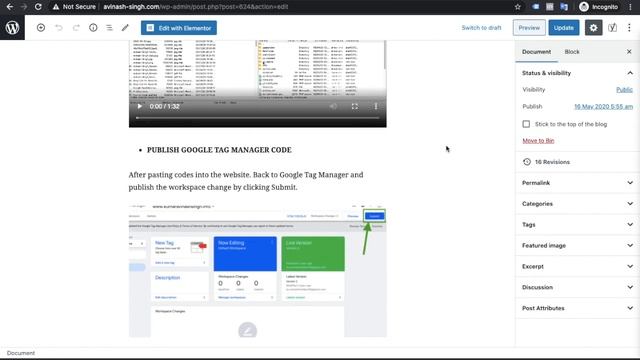Undo the last edit

point(59,27)
